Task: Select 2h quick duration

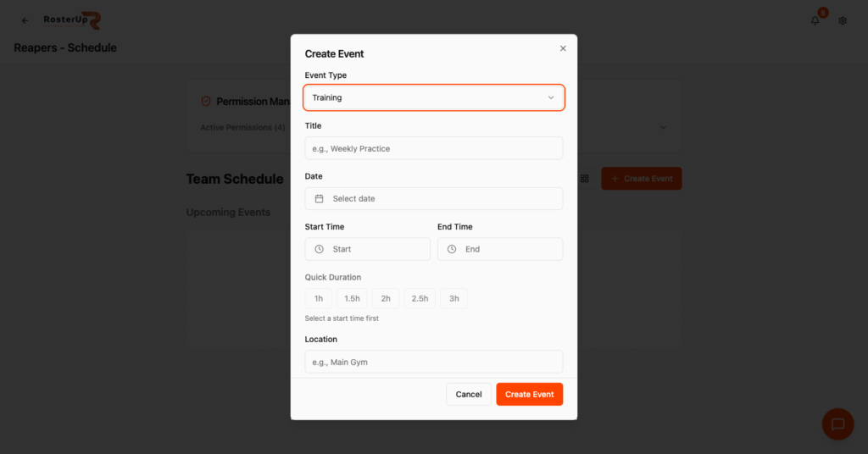Action: point(386,299)
